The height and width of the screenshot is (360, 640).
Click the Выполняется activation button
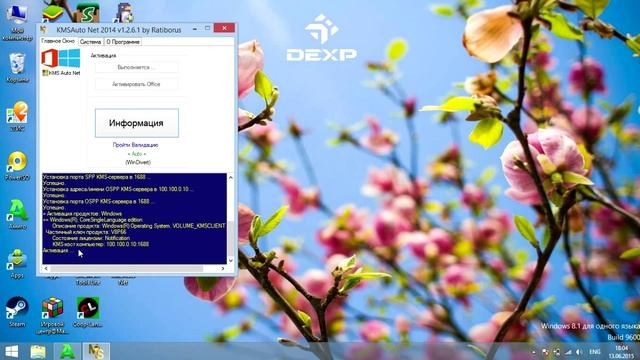click(x=136, y=67)
